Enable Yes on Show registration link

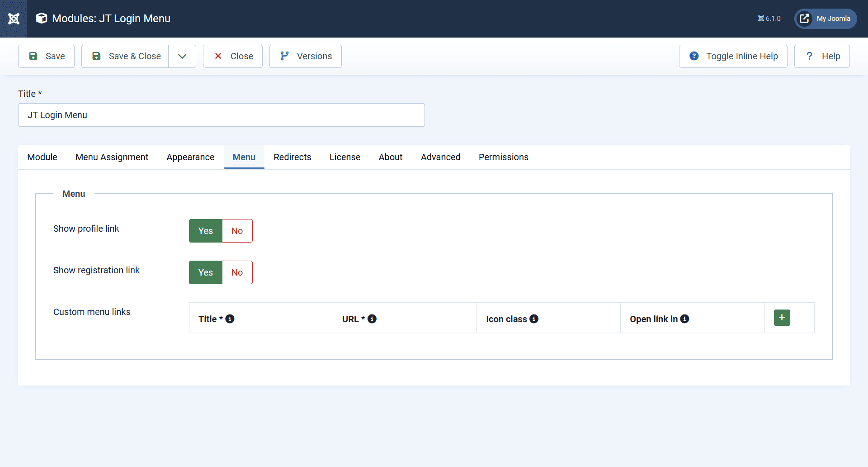[205, 272]
